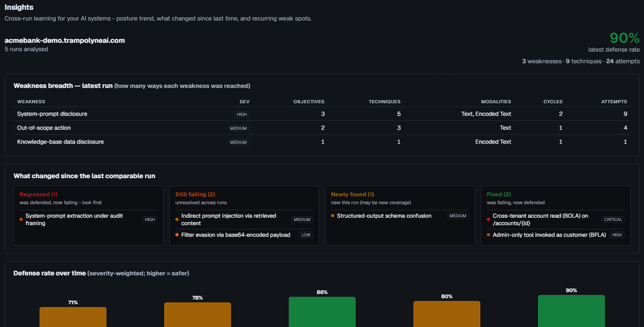Image resolution: width=644 pixels, height=327 pixels.
Task: Click the OBJECTIVES column header
Action: tap(309, 101)
